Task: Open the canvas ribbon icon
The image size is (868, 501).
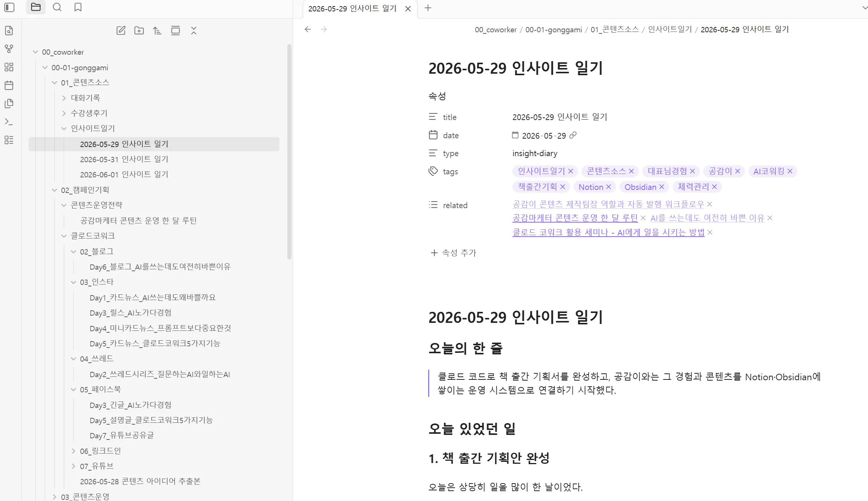Action: pyautogui.click(x=9, y=67)
